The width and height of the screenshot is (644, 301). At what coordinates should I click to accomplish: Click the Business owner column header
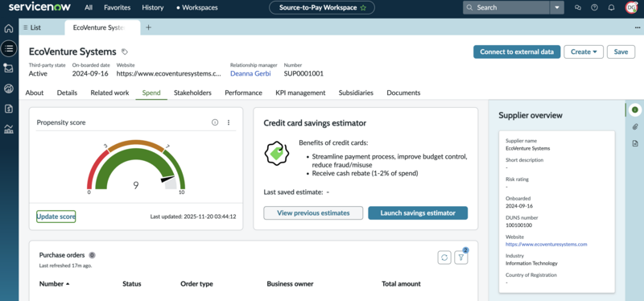pyautogui.click(x=290, y=284)
